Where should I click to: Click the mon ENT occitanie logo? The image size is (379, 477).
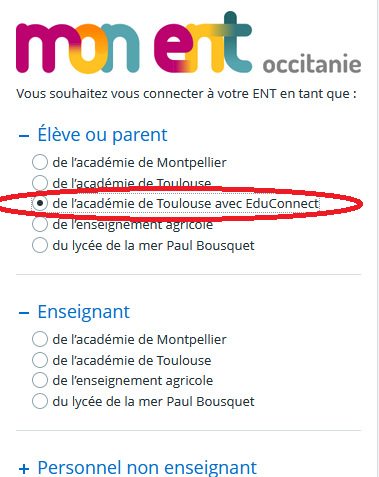(x=189, y=43)
